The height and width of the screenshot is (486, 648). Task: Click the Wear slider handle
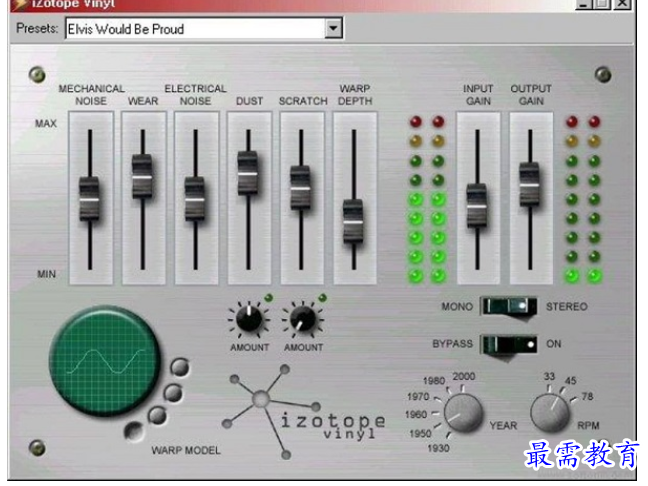tap(142, 176)
